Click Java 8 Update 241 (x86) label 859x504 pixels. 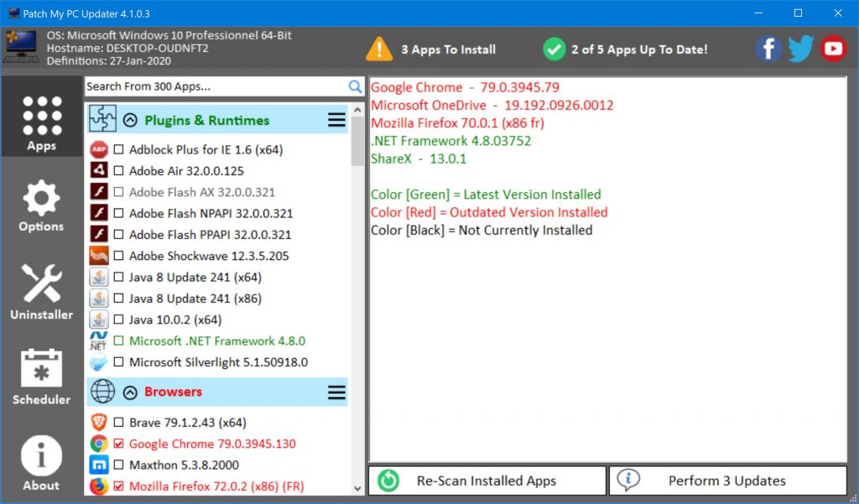195,299
